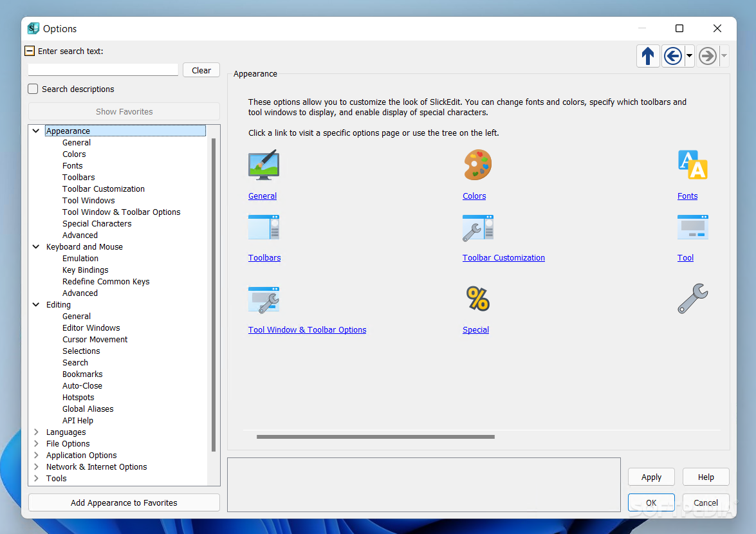This screenshot has height=534, width=756.
Task: Click the Apply button
Action: point(651,477)
